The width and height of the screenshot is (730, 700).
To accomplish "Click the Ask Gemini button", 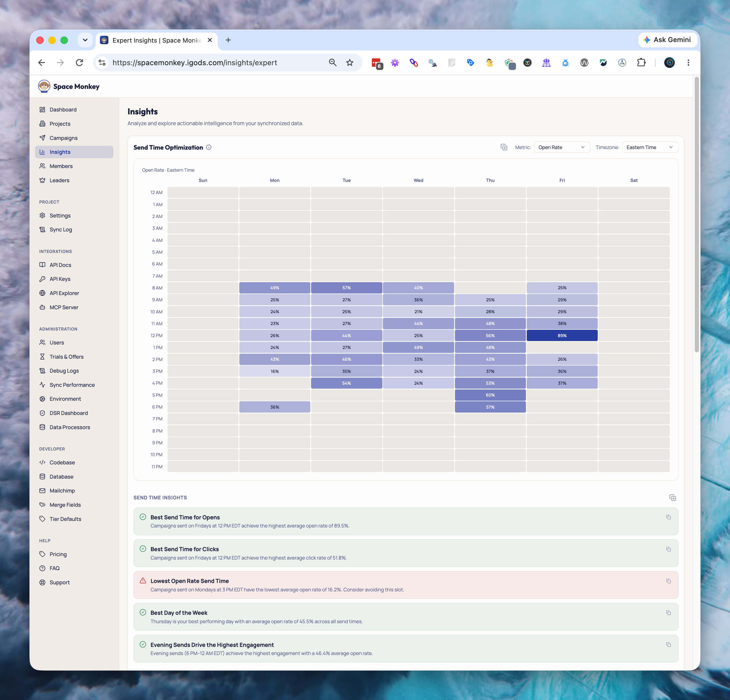I will tap(668, 40).
